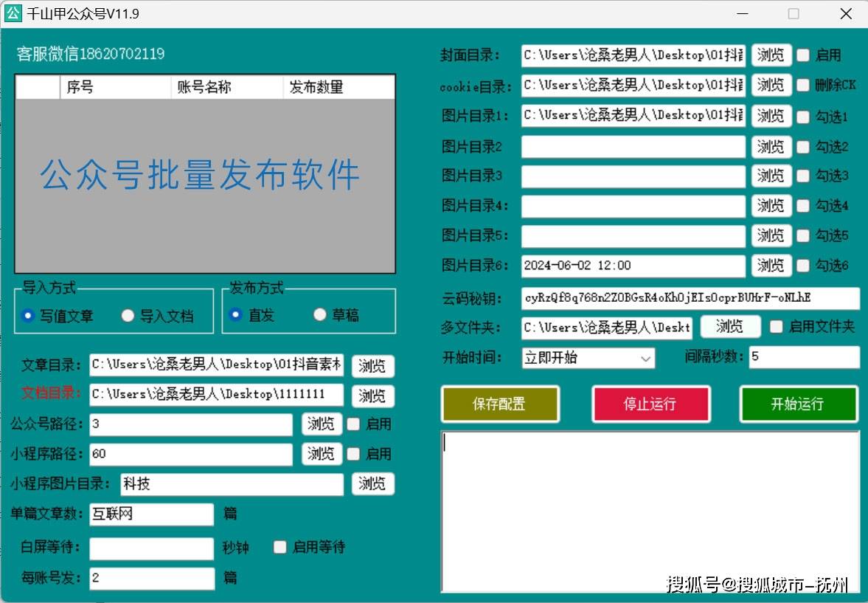Close the 千山甲公众号 window
The width and height of the screenshot is (868, 603).
(846, 13)
